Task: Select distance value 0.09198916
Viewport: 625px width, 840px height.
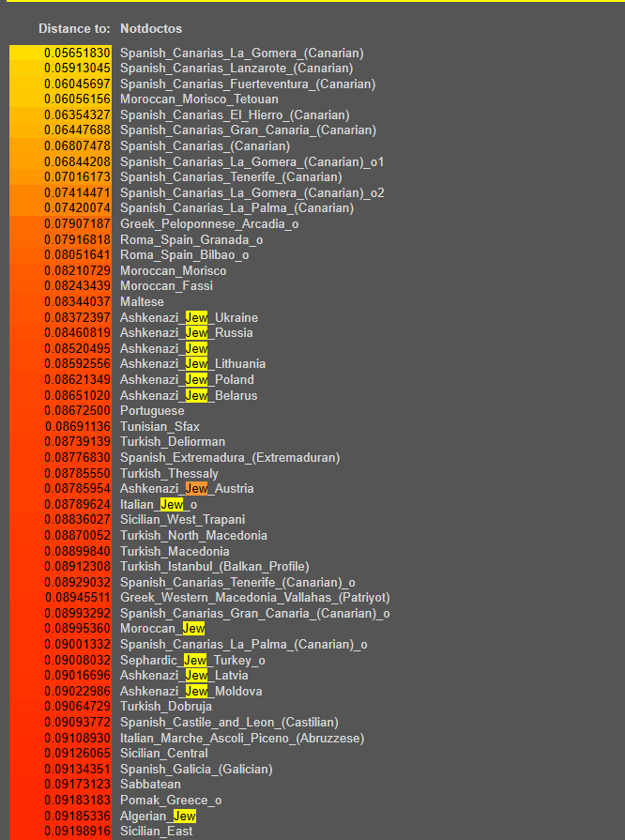Action: click(x=78, y=832)
